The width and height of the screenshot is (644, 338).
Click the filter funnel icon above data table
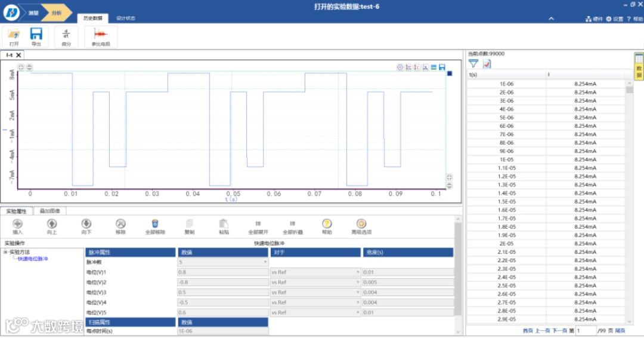point(473,64)
